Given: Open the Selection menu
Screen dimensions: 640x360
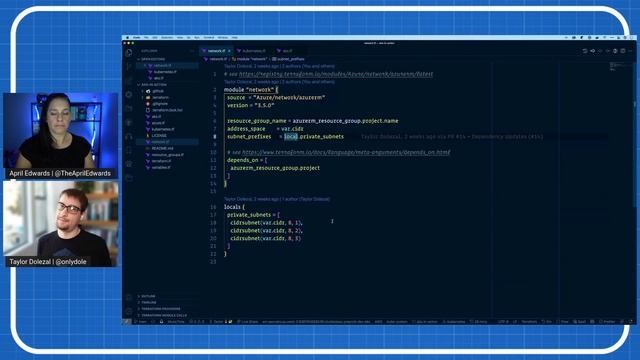Looking at the screenshot, I should click(167, 38).
